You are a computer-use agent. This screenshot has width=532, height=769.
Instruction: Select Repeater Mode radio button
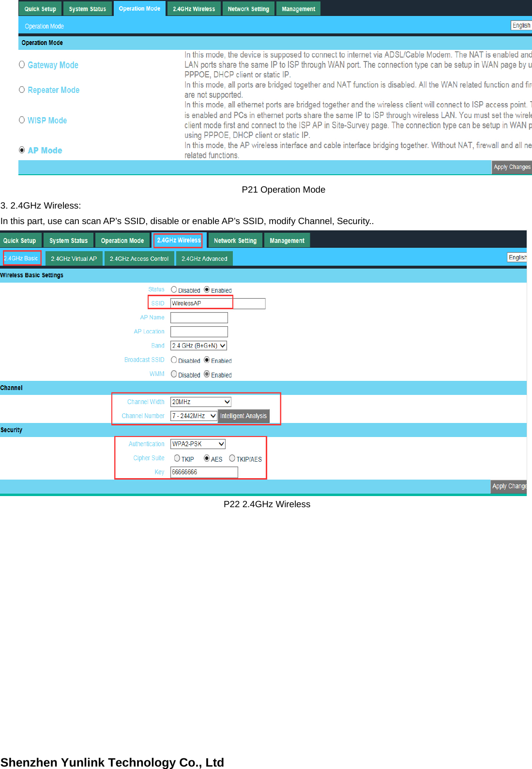pyautogui.click(x=22, y=90)
